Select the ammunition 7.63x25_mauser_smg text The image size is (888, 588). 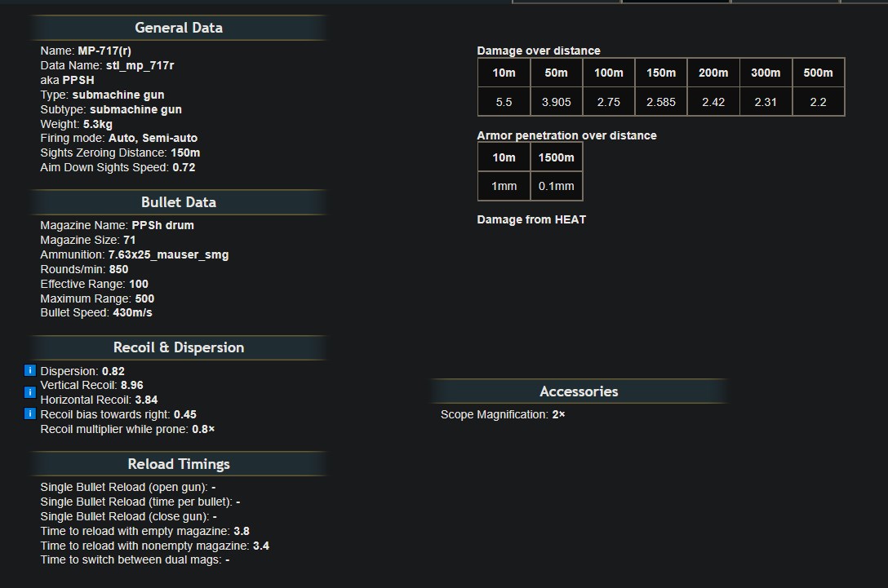tap(168, 254)
